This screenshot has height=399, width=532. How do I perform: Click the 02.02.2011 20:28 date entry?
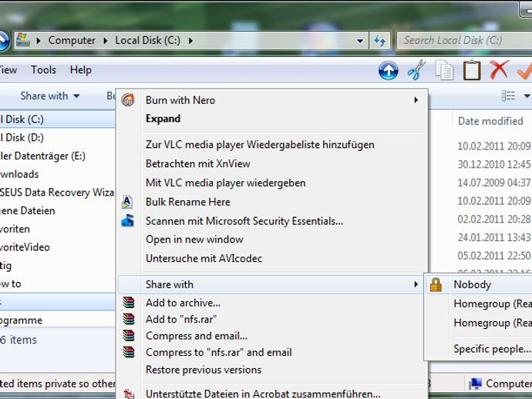click(494, 220)
